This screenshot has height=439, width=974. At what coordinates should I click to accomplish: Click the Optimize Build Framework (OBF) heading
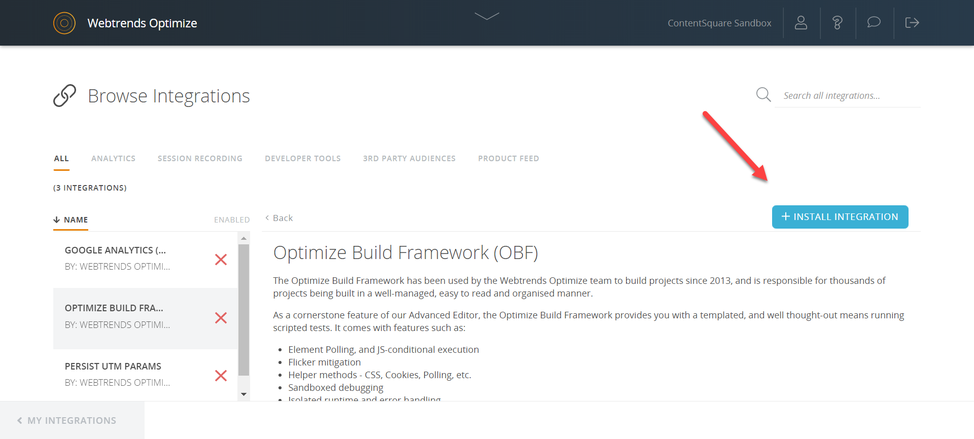(x=406, y=253)
